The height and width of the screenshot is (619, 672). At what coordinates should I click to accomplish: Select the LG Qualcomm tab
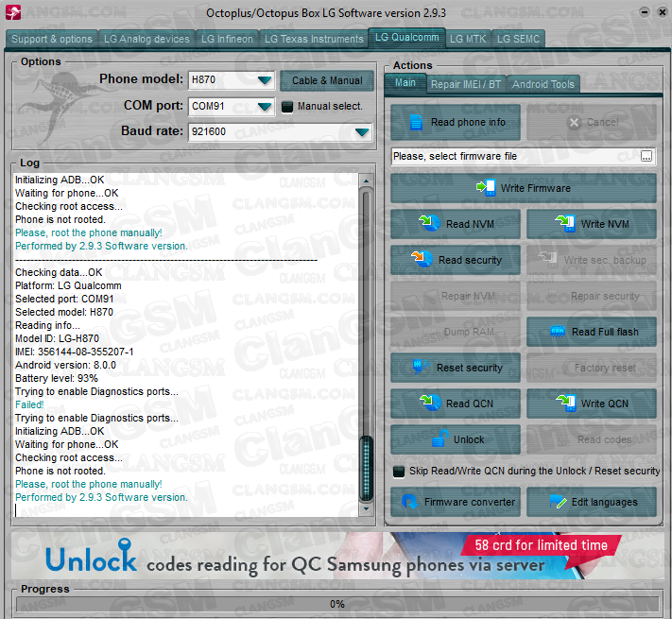pyautogui.click(x=406, y=38)
